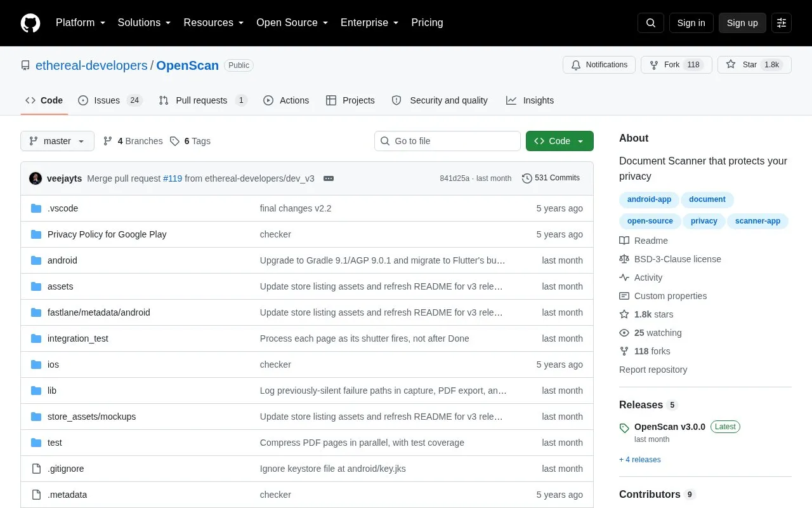Viewport: 812px width, 508px height.
Task: Switch to the Pull requests tab
Action: click(203, 100)
